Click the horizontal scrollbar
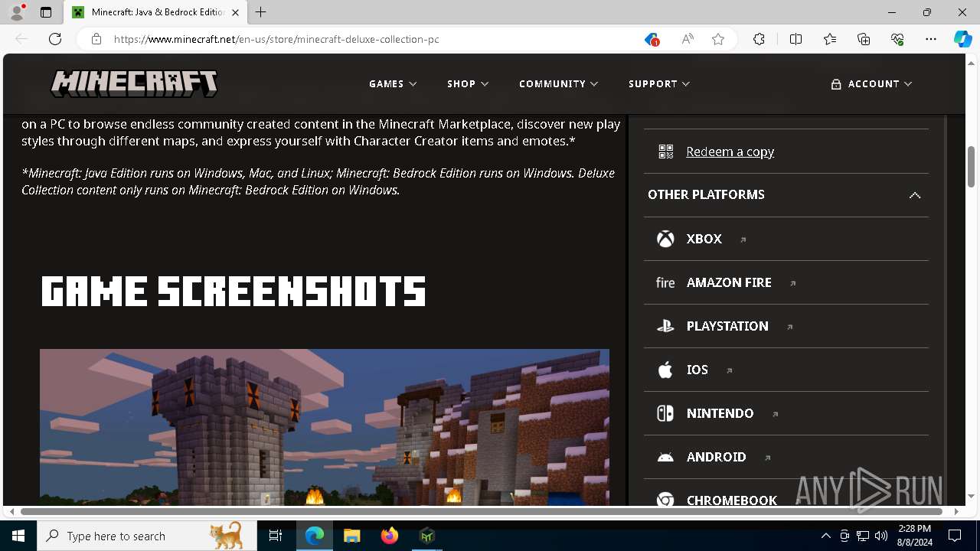 pos(482,511)
